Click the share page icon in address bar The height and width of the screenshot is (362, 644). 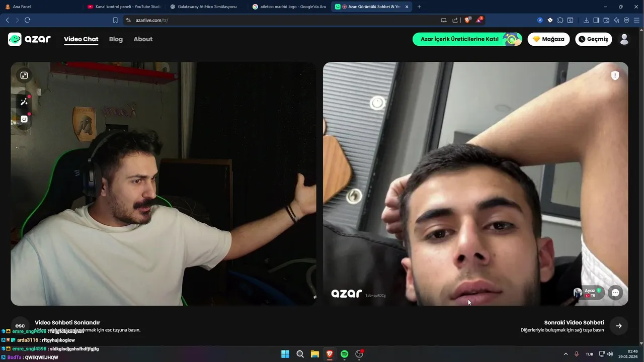pyautogui.click(x=455, y=20)
